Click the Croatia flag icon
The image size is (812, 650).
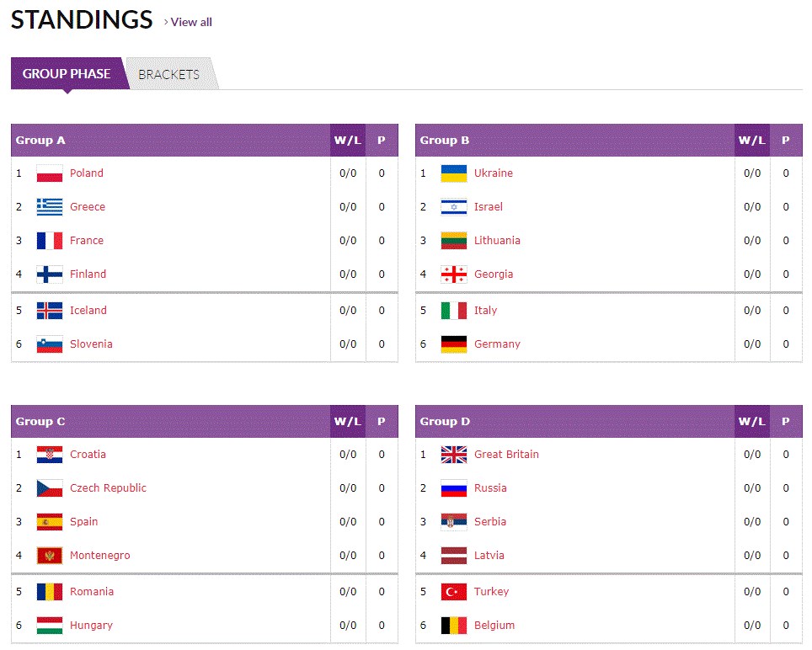50,455
